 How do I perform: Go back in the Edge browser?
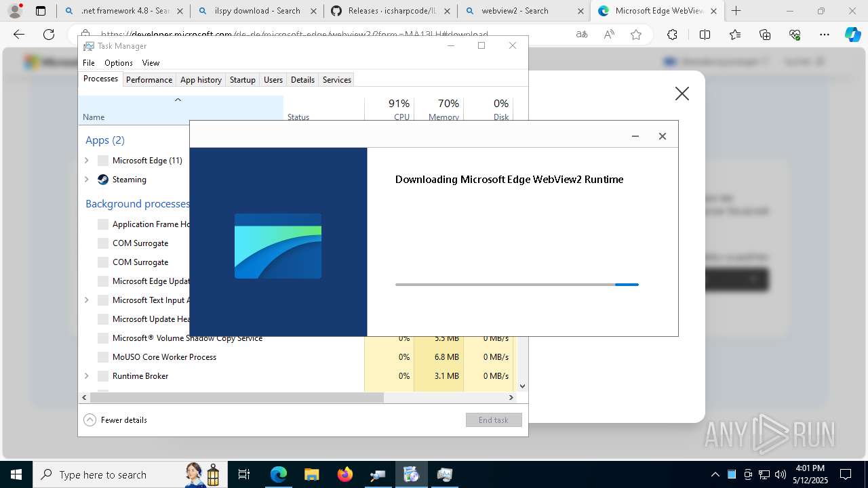pyautogui.click(x=19, y=35)
